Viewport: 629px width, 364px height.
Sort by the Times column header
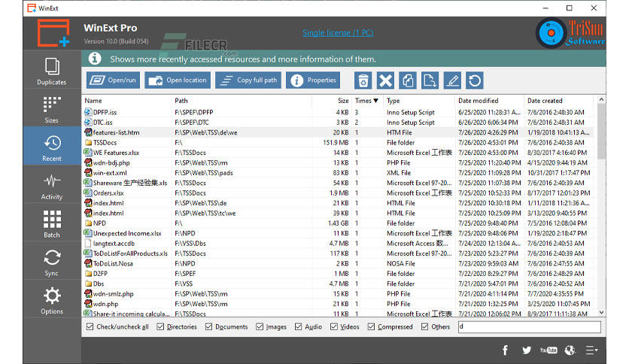[367, 101]
